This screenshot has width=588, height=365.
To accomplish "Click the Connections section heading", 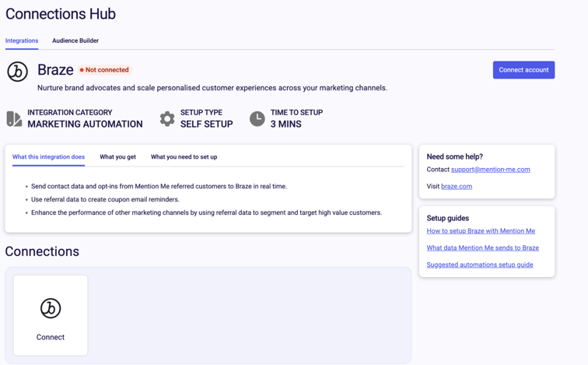I will pyautogui.click(x=42, y=251).
